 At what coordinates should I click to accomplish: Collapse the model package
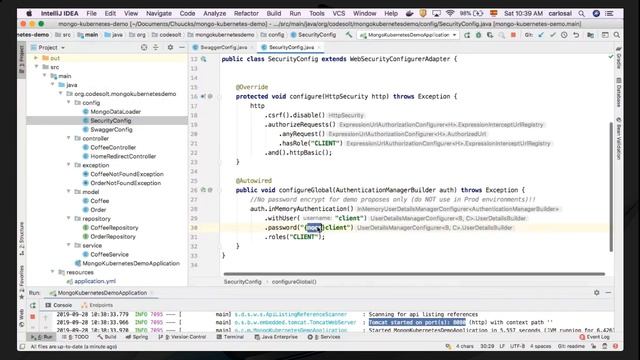pos(69,192)
